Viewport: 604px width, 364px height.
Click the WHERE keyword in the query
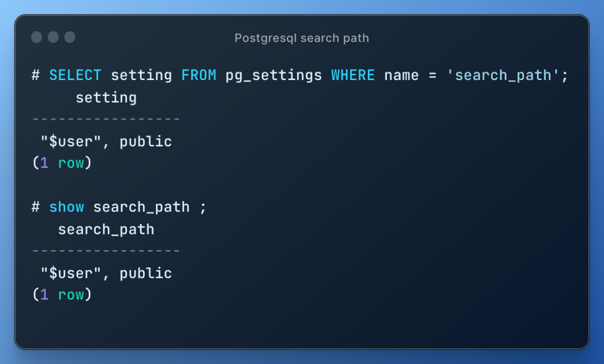click(353, 76)
